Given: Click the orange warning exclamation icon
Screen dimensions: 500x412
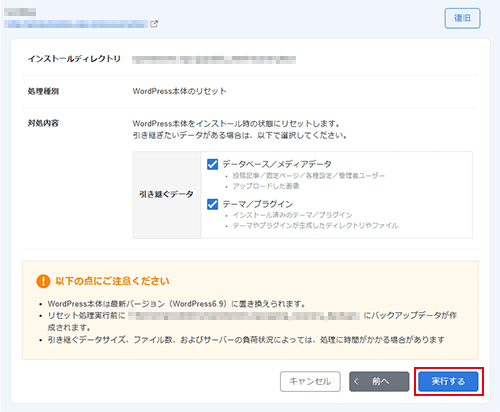Looking at the screenshot, I should [x=43, y=281].
